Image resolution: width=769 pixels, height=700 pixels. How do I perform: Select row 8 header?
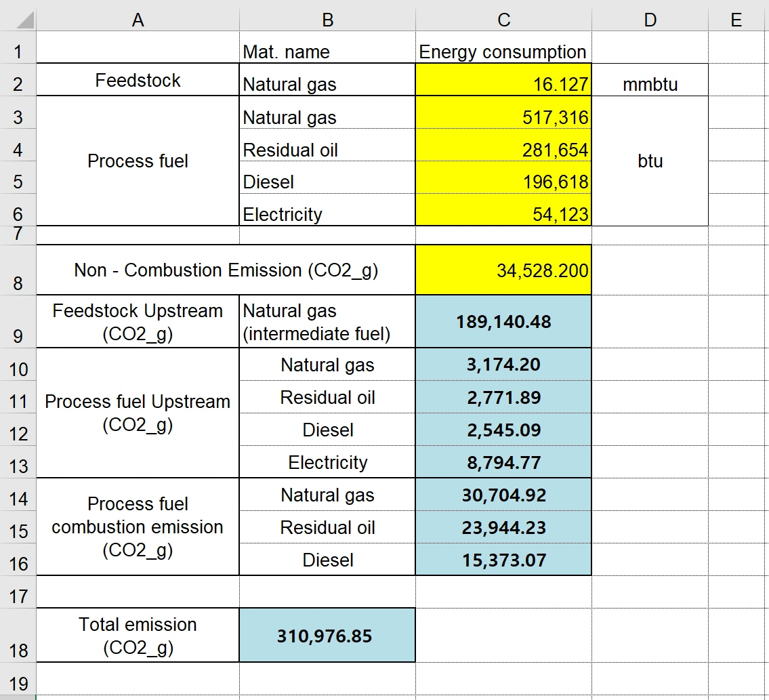click(18, 270)
